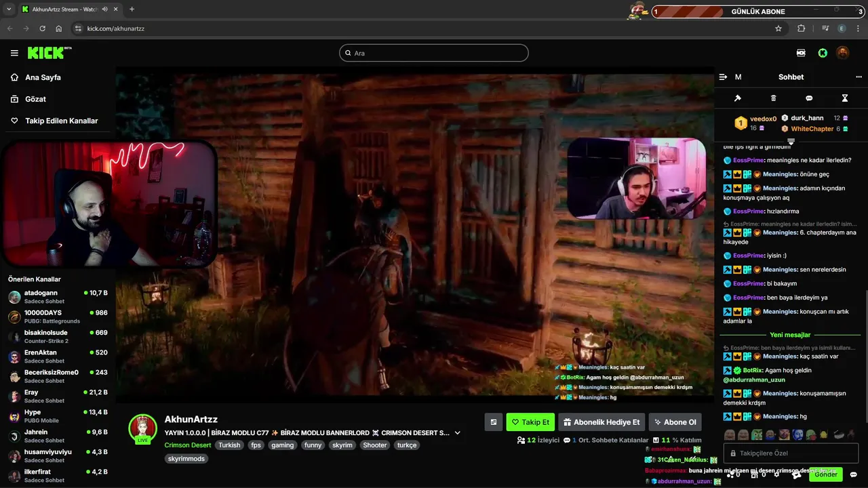
Task: Open chat options via the three-dots icon
Action: [859, 77]
